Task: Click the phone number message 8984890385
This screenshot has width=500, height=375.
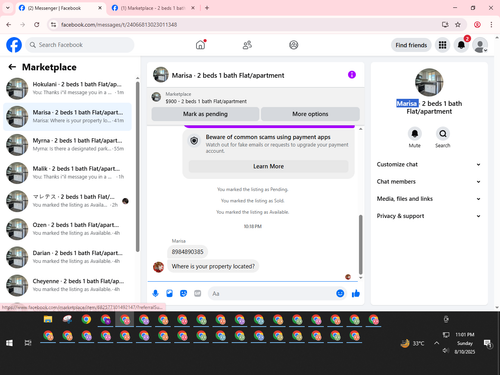Action: pos(187,252)
